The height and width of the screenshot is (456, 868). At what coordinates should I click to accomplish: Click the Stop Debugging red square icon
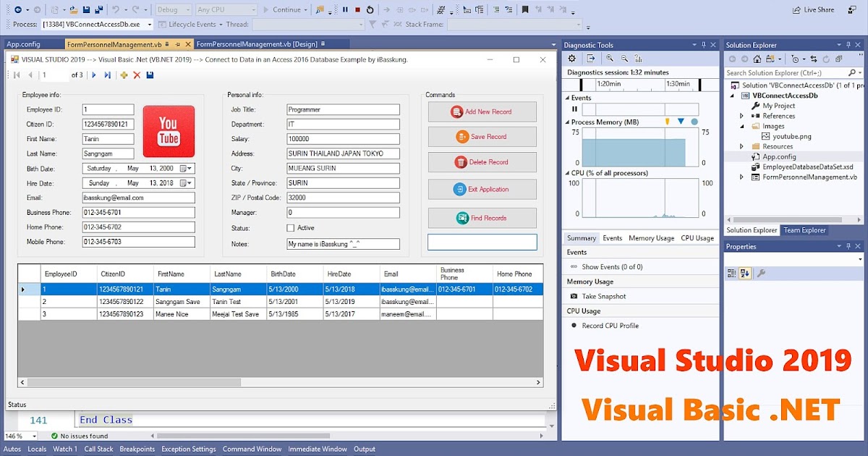coord(357,9)
